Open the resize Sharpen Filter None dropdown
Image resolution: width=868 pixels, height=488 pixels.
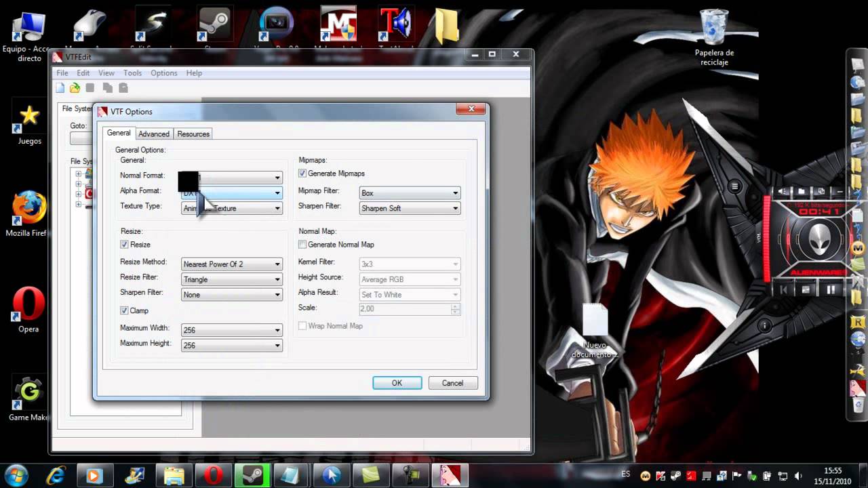pyautogui.click(x=231, y=294)
